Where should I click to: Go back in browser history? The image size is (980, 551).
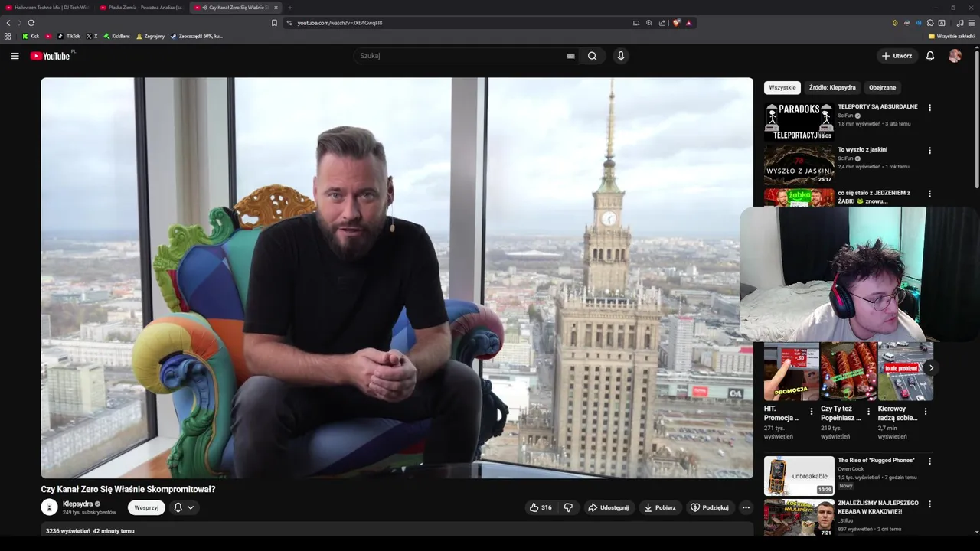point(8,23)
